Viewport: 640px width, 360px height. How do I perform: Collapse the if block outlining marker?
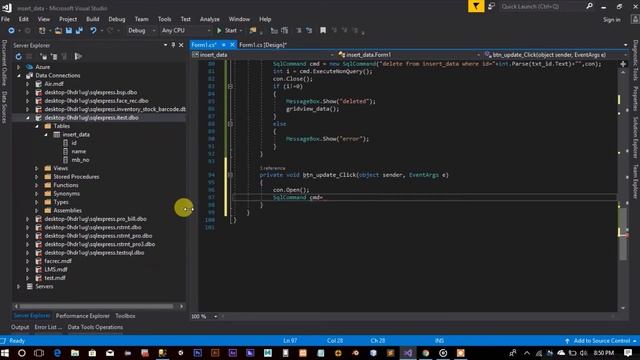230,87
